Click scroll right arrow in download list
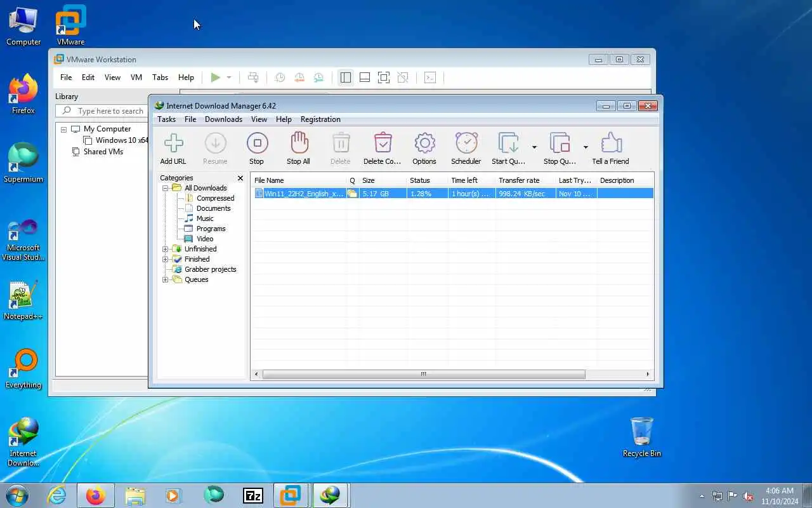 648,374
